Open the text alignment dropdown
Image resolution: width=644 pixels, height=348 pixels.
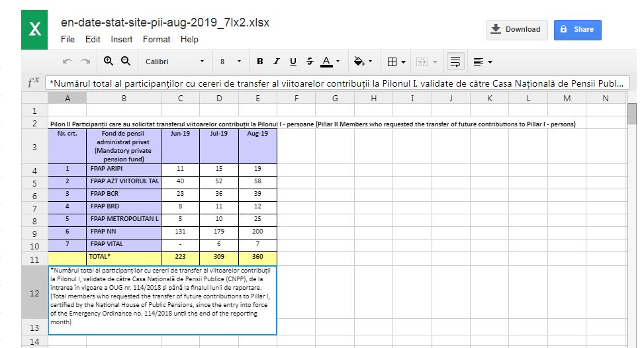[x=483, y=62]
